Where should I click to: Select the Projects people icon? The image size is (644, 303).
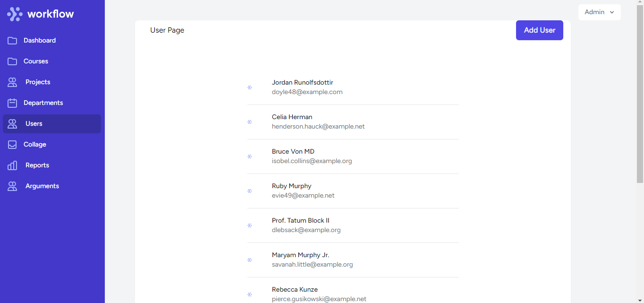click(x=12, y=82)
